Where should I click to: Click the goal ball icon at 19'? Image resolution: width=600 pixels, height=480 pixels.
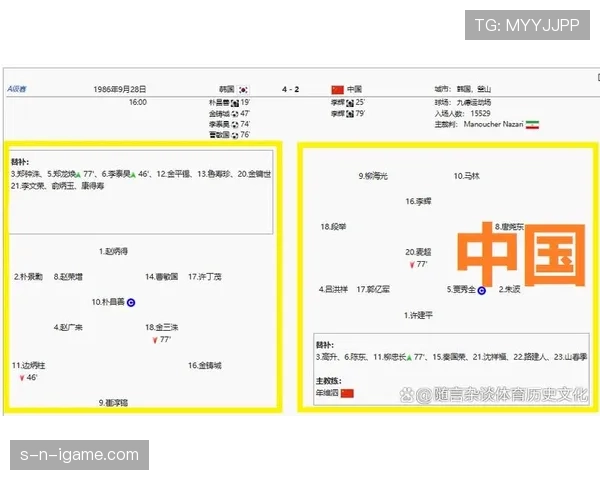(x=235, y=103)
